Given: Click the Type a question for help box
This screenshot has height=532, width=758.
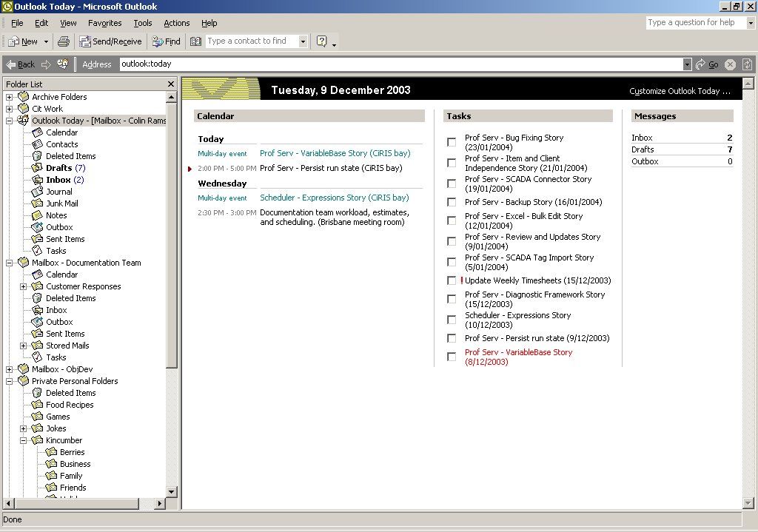Looking at the screenshot, I should point(696,22).
